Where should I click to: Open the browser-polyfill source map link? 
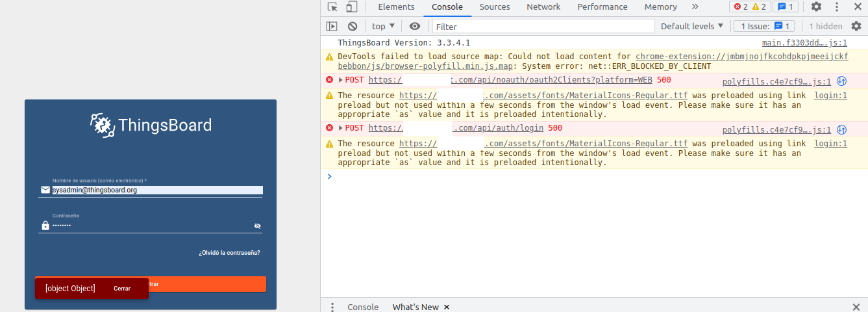pos(593,61)
